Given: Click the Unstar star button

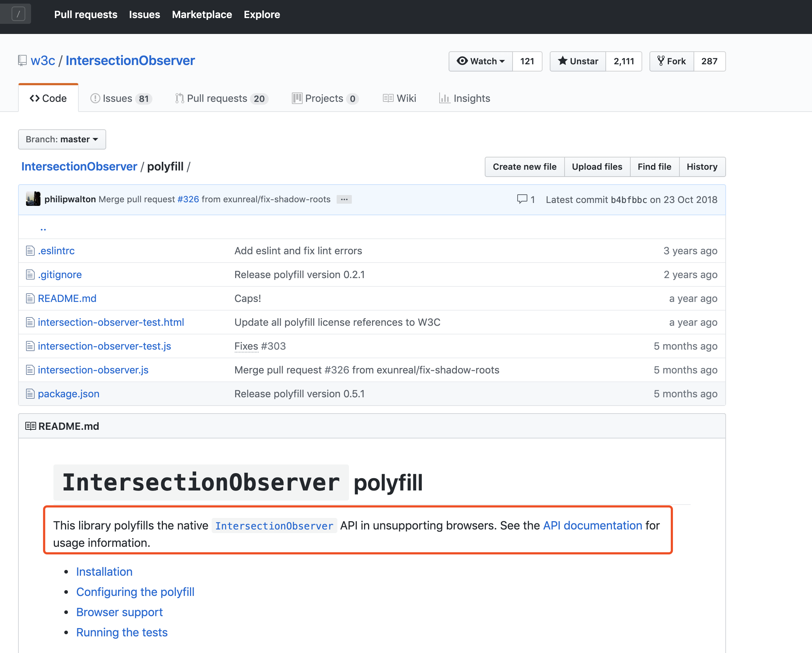Looking at the screenshot, I should pos(578,61).
